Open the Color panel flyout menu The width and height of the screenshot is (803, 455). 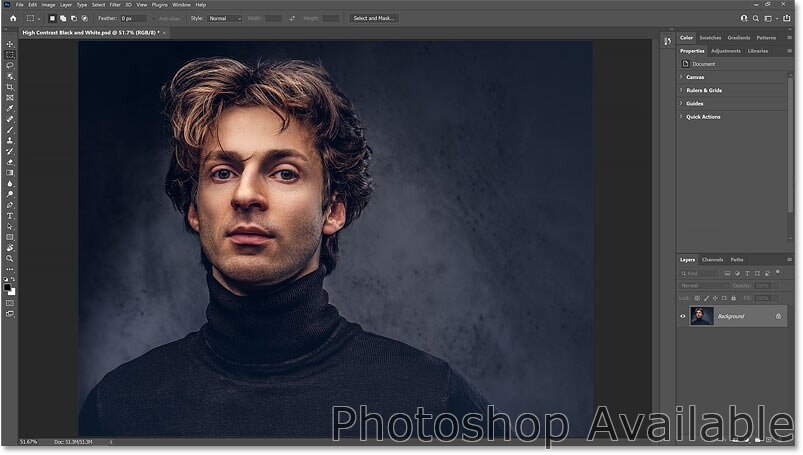pyautogui.click(x=789, y=38)
